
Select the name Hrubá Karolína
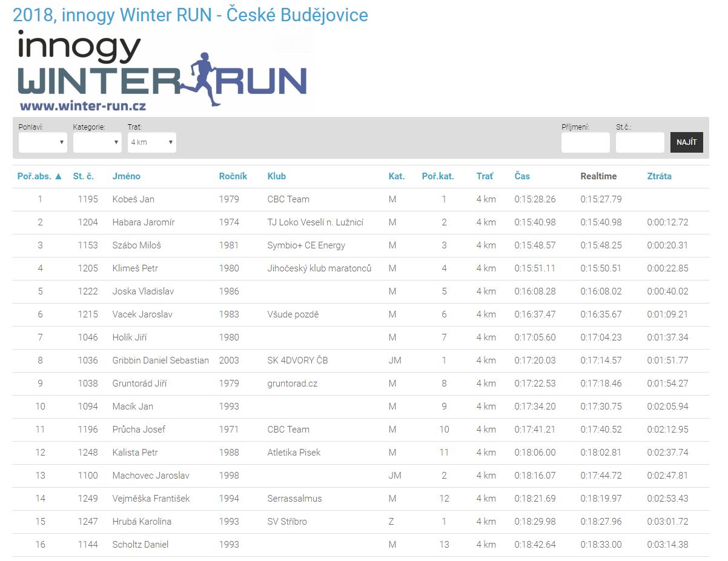pos(142,522)
